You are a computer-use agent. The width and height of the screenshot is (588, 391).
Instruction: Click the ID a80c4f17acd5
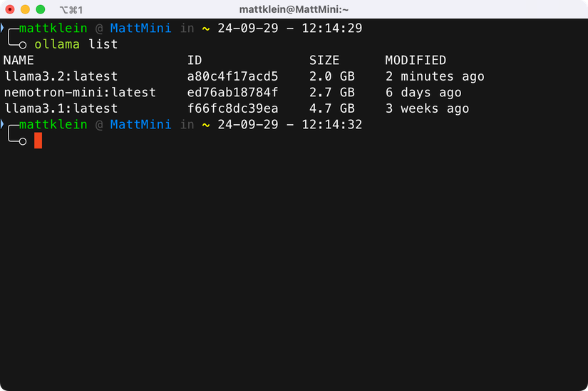(x=232, y=76)
